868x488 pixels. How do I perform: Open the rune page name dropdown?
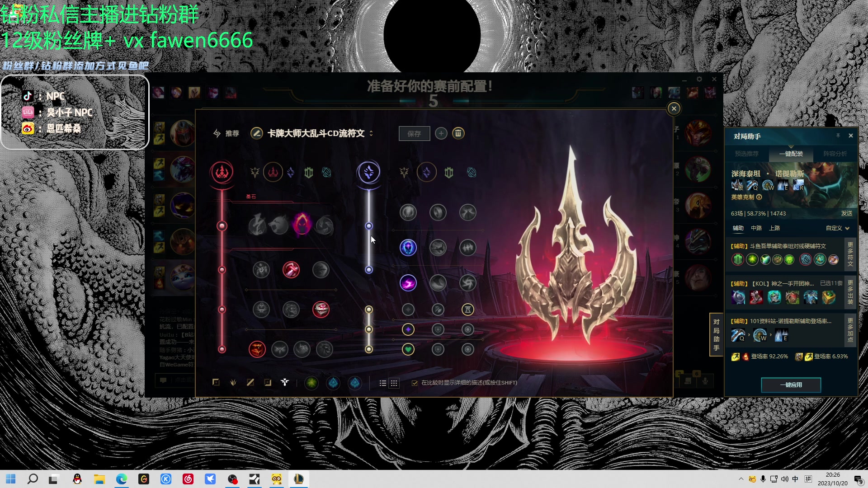point(371,133)
